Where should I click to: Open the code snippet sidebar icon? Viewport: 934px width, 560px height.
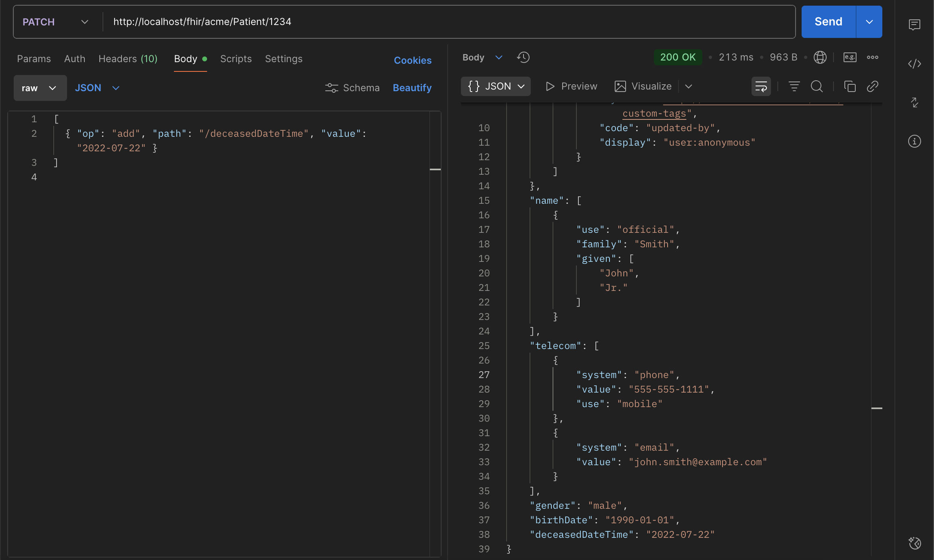click(914, 64)
